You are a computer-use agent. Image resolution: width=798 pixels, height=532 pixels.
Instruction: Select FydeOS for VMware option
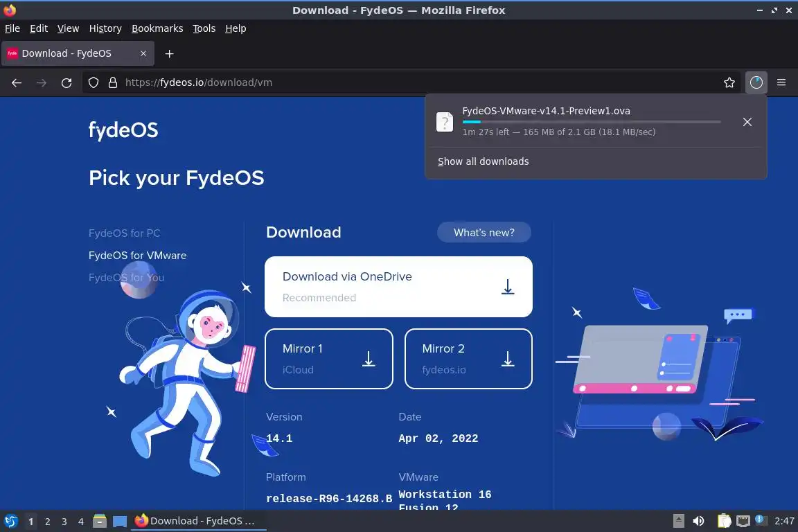coord(137,255)
